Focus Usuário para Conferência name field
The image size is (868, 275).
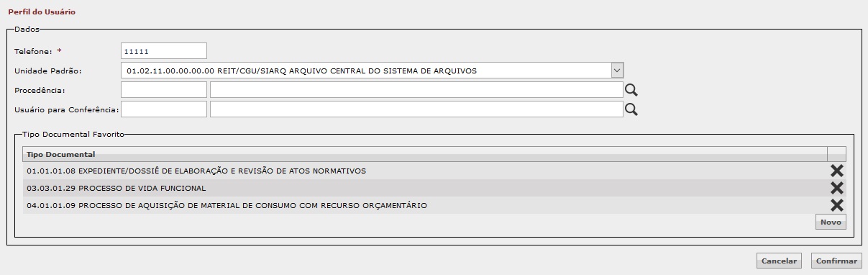416,109
